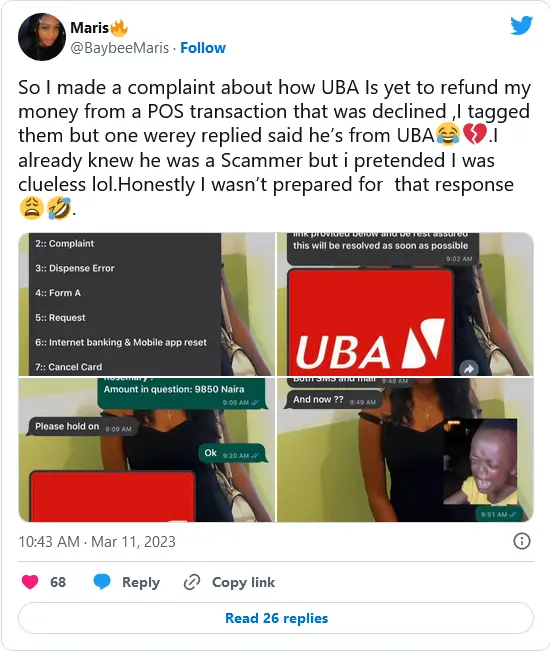Click forward arrow on UBA image
This screenshot has height=651, width=550.
pyautogui.click(x=469, y=368)
